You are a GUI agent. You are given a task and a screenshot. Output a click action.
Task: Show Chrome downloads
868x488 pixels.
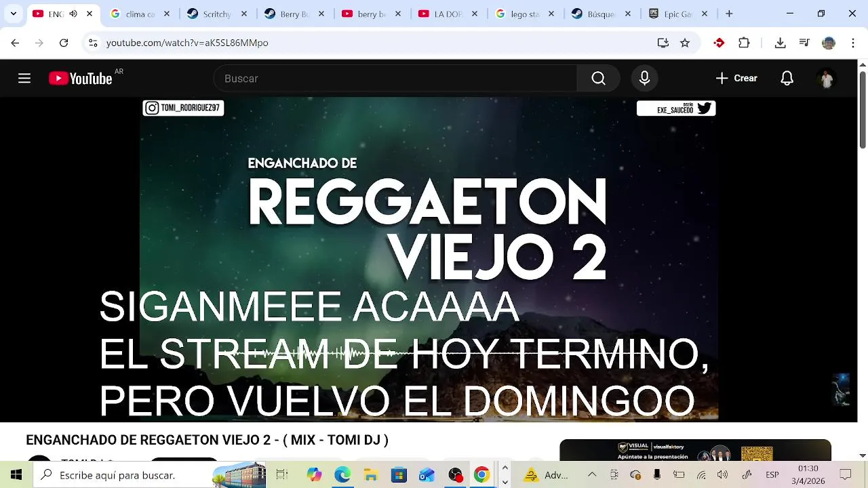coord(780,43)
